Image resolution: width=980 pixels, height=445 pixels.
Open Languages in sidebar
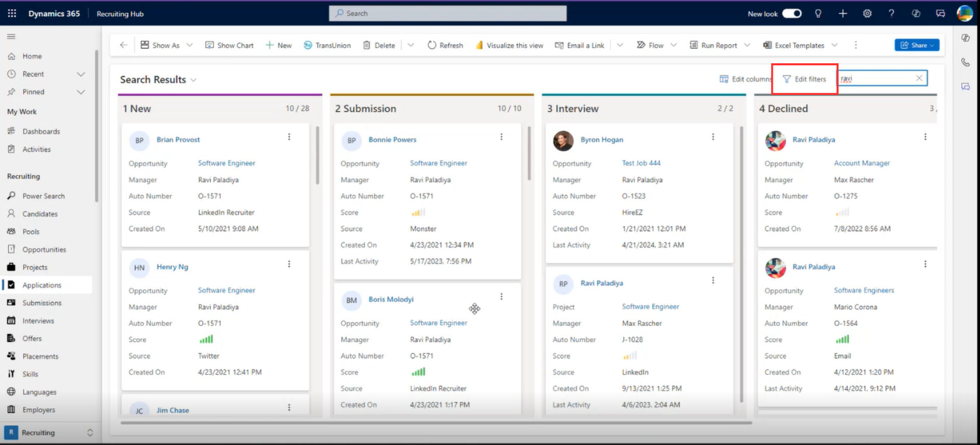(x=39, y=392)
